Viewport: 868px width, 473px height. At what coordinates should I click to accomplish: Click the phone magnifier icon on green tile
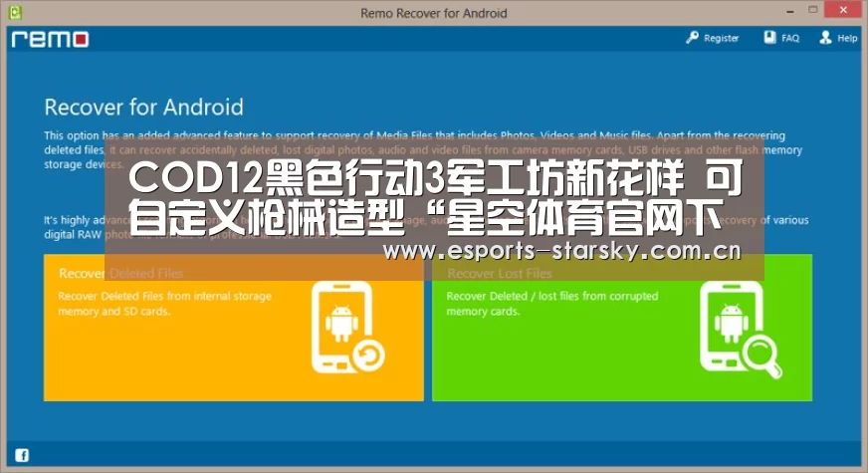[x=741, y=329]
